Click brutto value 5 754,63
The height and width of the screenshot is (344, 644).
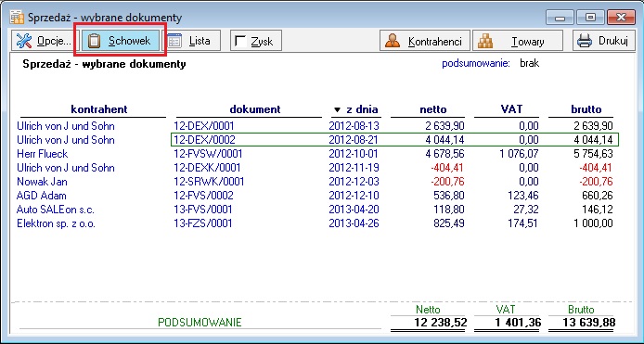[x=594, y=154]
